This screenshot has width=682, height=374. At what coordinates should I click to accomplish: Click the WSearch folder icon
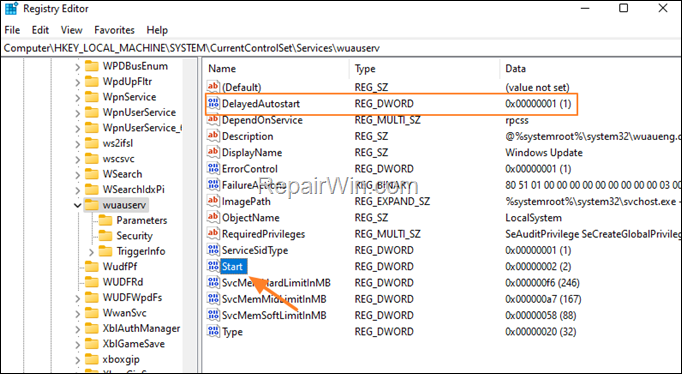91,174
